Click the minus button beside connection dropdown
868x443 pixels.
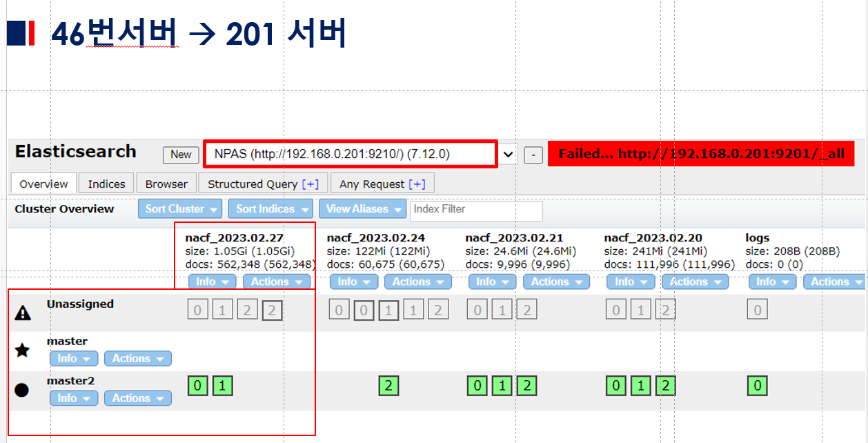[533, 155]
